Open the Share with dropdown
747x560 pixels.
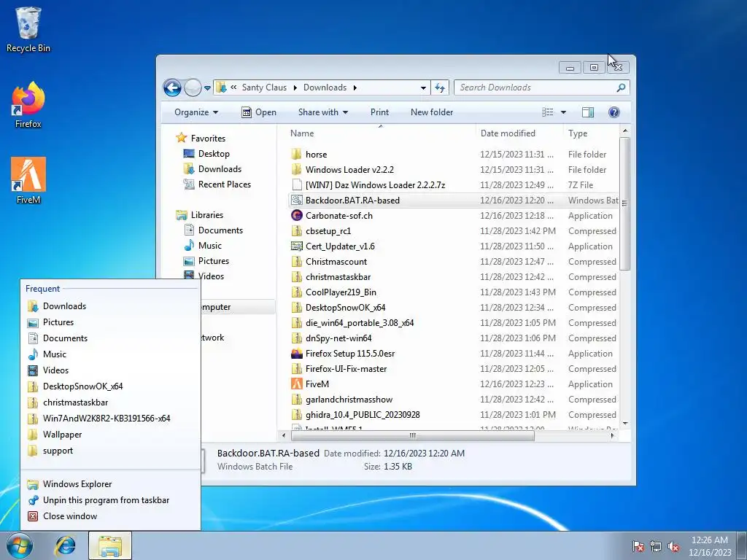(323, 112)
